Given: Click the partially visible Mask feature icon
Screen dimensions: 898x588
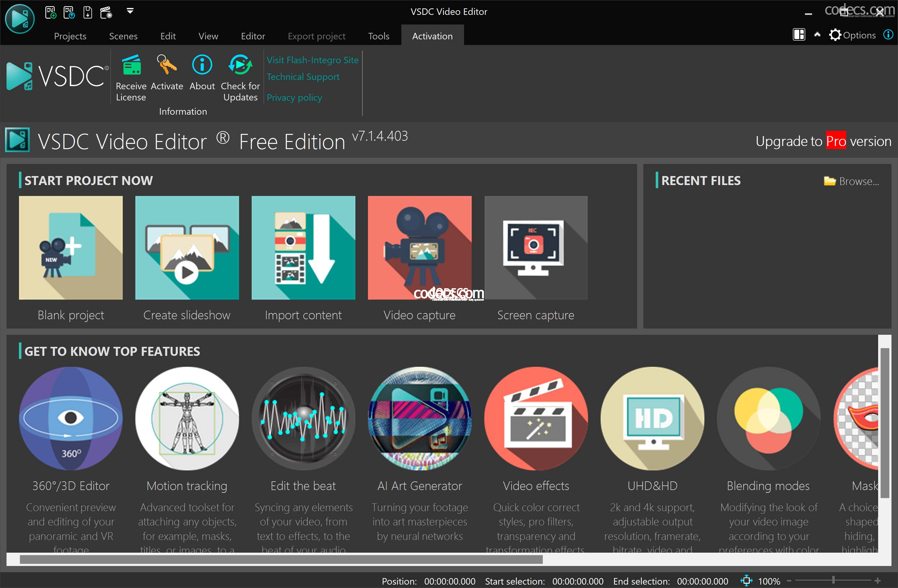Looking at the screenshot, I should (x=856, y=418).
